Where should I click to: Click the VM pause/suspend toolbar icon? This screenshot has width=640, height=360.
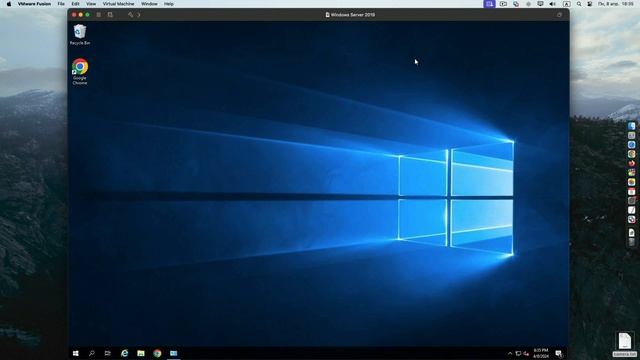pyautogui.click(x=98, y=15)
